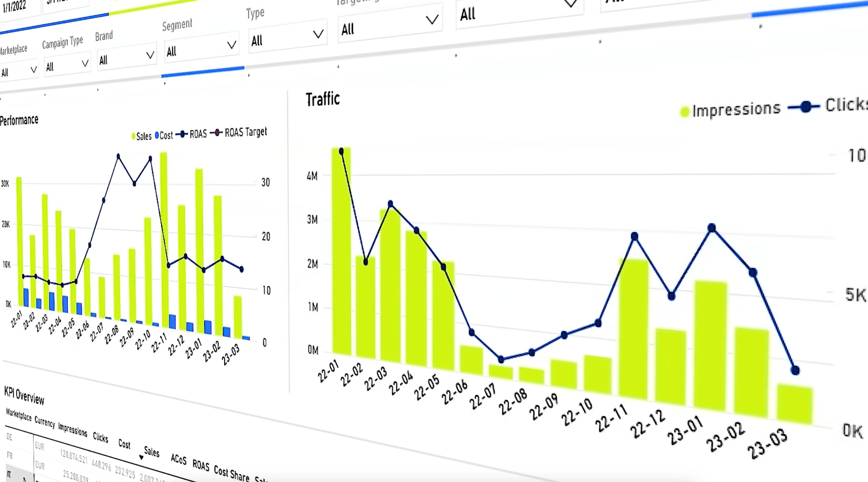Image resolution: width=868 pixels, height=482 pixels.
Task: Click the Cost legend marker in Performance chart
Action: click(157, 136)
